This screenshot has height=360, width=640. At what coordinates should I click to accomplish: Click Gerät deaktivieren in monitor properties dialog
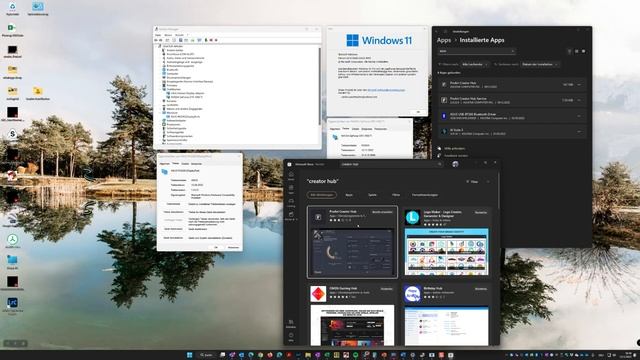click(x=173, y=229)
